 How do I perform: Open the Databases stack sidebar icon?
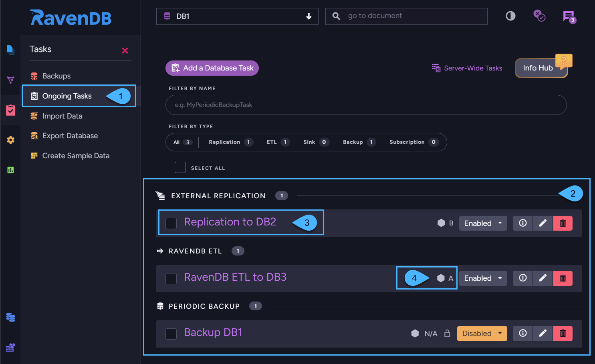pyautogui.click(x=10, y=317)
